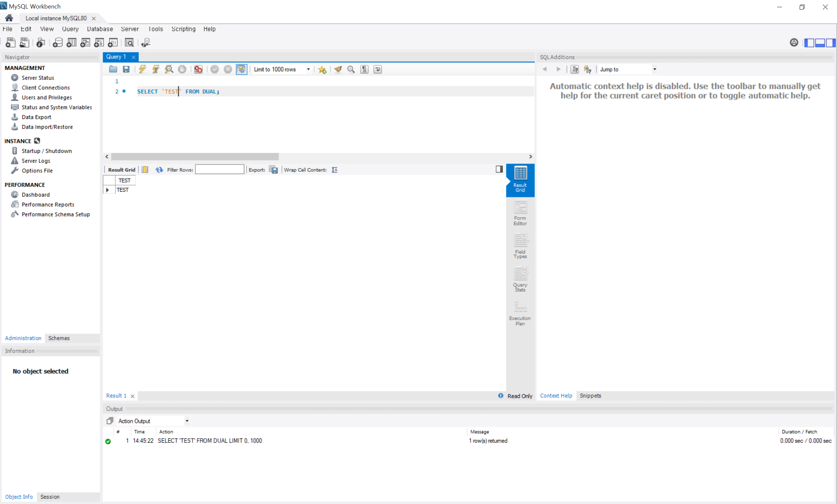Open Server Status in Navigator
Image resolution: width=837 pixels, height=504 pixels.
[x=38, y=78]
